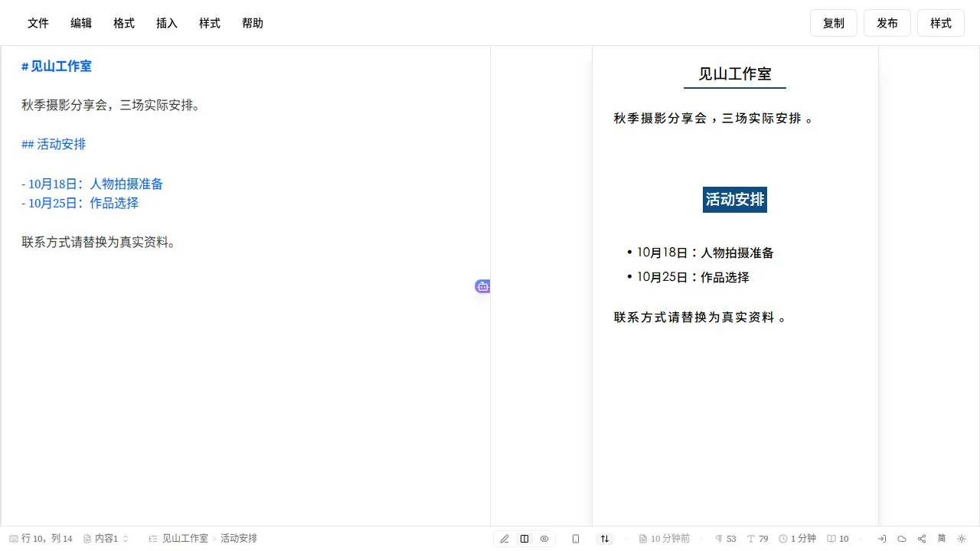Click preview bullet 10月25日：作品选择
Image resolution: width=980 pixels, height=551 pixels.
(693, 277)
